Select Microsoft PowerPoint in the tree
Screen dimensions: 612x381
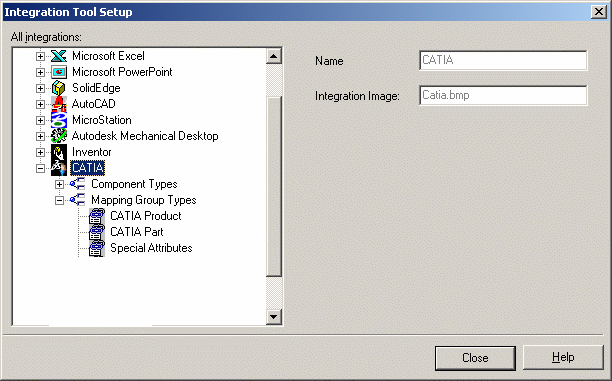tap(122, 72)
